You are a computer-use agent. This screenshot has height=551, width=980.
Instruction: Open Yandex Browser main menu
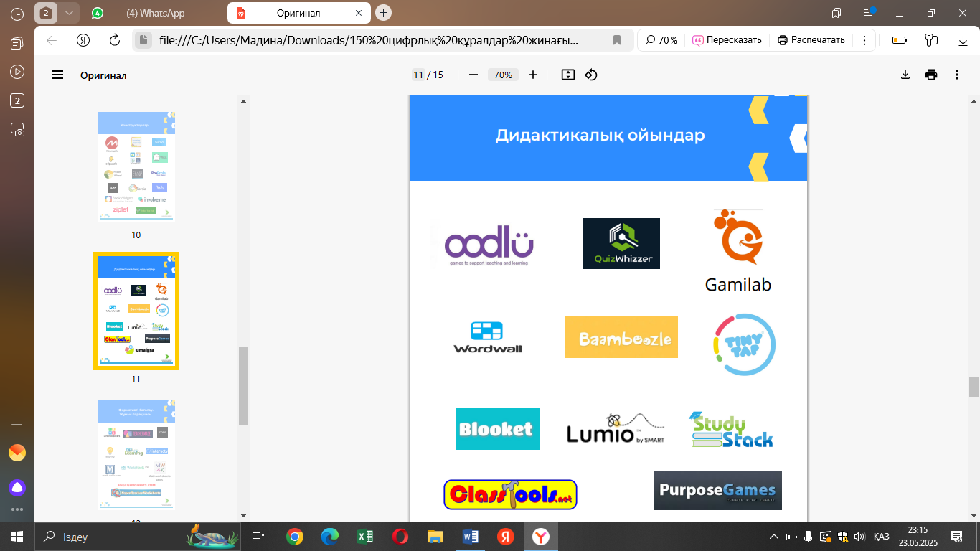coord(869,12)
